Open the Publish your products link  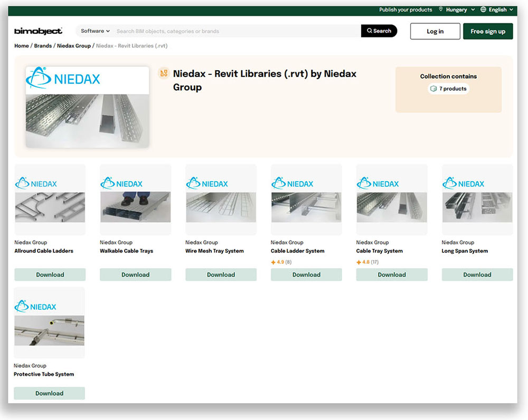click(x=406, y=9)
